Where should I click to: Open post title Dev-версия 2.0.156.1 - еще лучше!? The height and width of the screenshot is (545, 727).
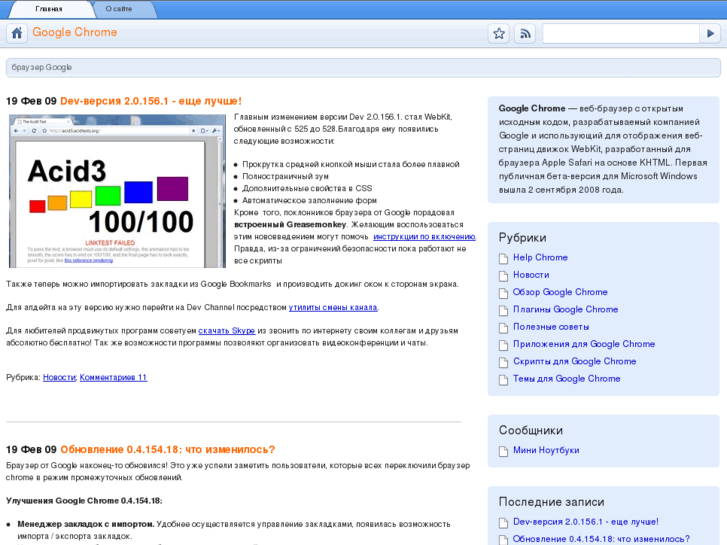[x=151, y=101]
